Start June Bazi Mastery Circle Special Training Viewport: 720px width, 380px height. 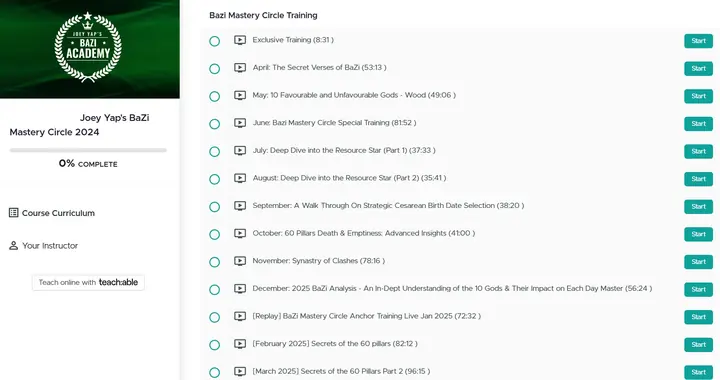point(698,123)
